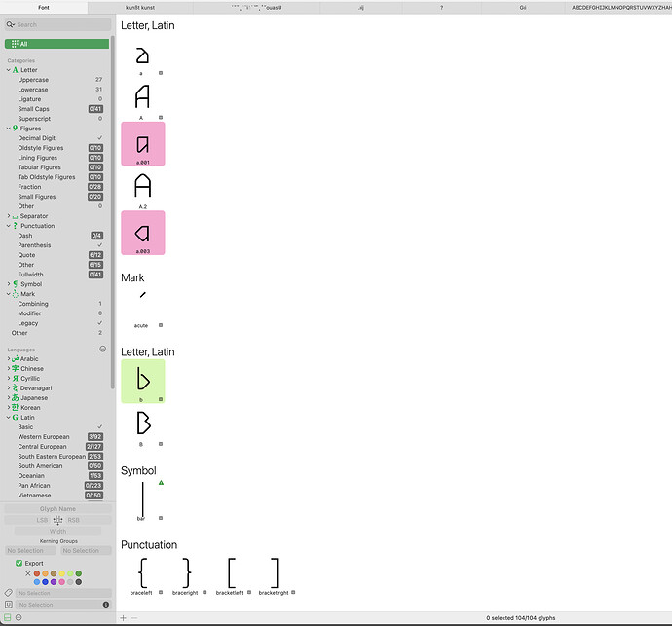672x626 pixels.
Task: Click the Glyph Name field
Action: click(57, 509)
